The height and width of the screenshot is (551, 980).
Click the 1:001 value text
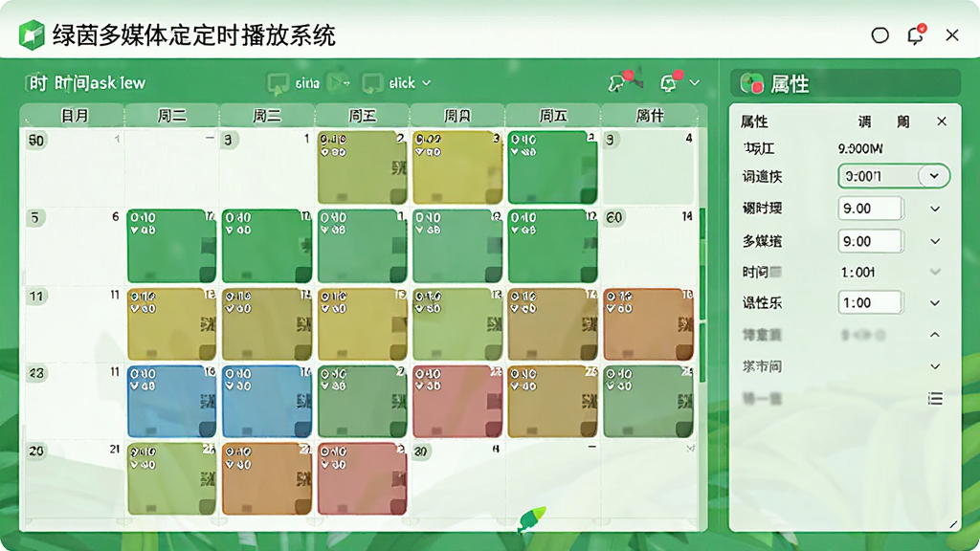pyautogui.click(x=857, y=273)
